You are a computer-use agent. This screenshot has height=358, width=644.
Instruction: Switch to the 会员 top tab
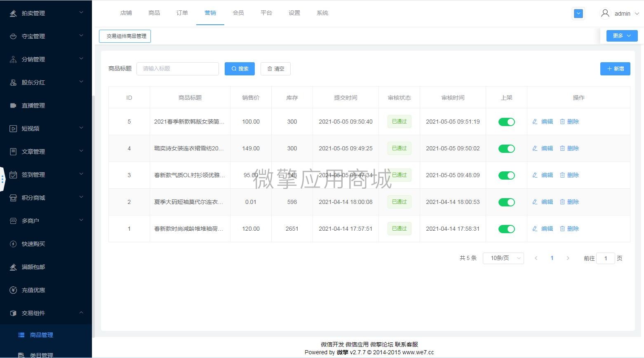point(238,13)
